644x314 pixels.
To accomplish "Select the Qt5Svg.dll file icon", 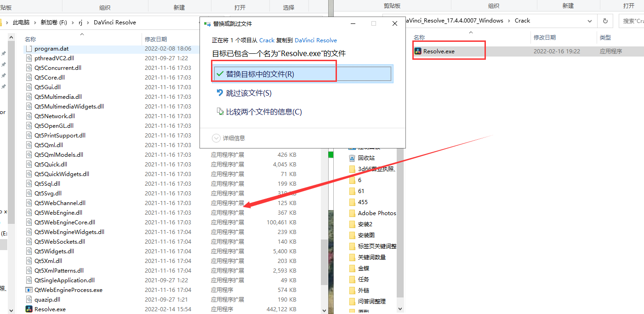I will (29, 194).
